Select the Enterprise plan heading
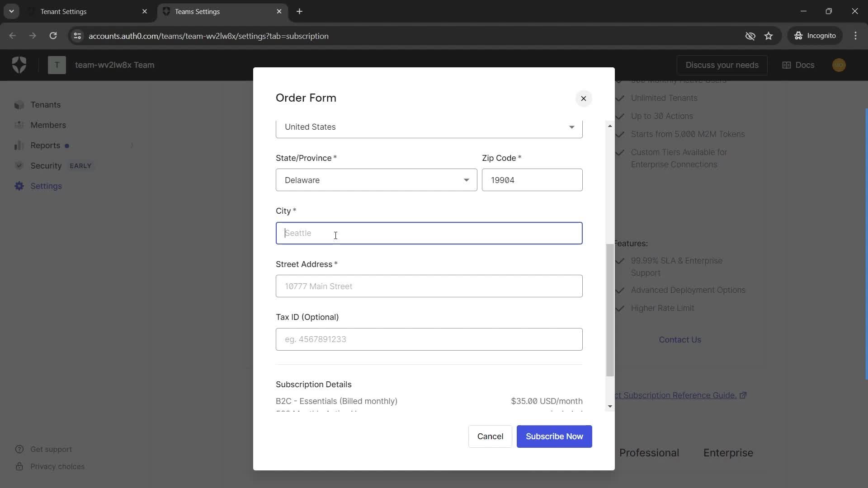This screenshot has height=488, width=868. [728, 453]
